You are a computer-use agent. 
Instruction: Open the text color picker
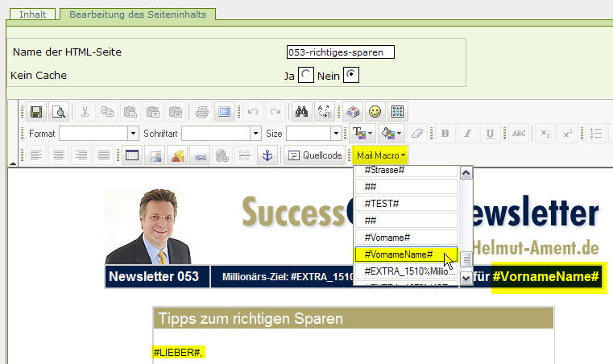[362, 134]
